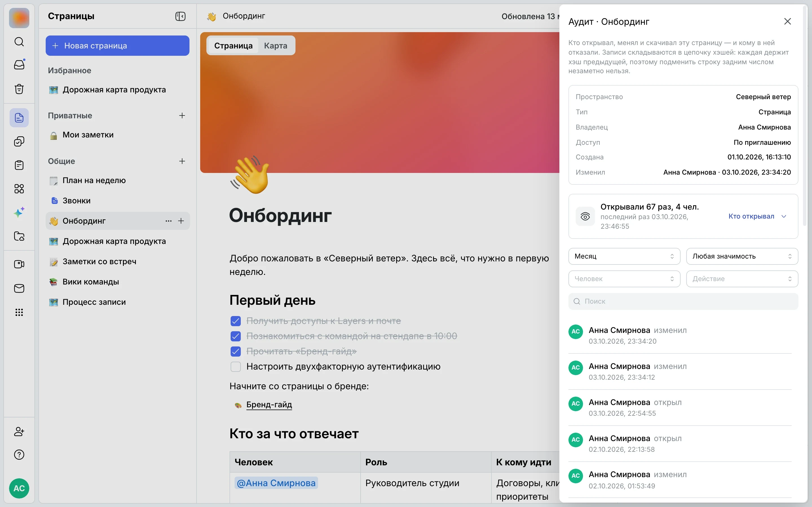The image size is (812, 507).
Task: Open the invite people icon
Action: tap(19, 432)
